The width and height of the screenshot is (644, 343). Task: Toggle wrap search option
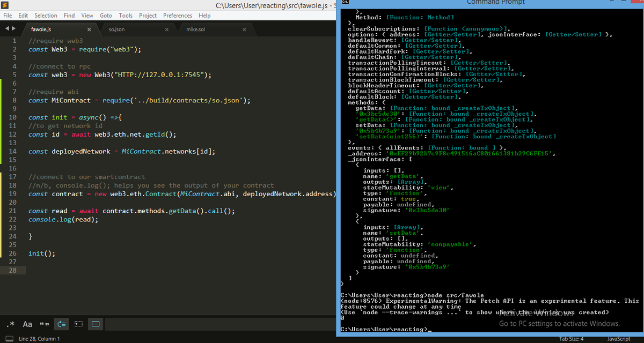pos(62,324)
